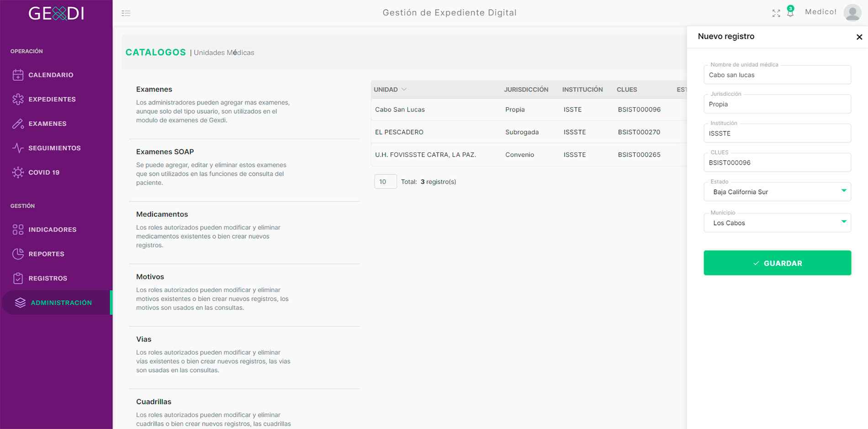Click the Examenes pencil icon
The image size is (868, 429).
(x=18, y=124)
